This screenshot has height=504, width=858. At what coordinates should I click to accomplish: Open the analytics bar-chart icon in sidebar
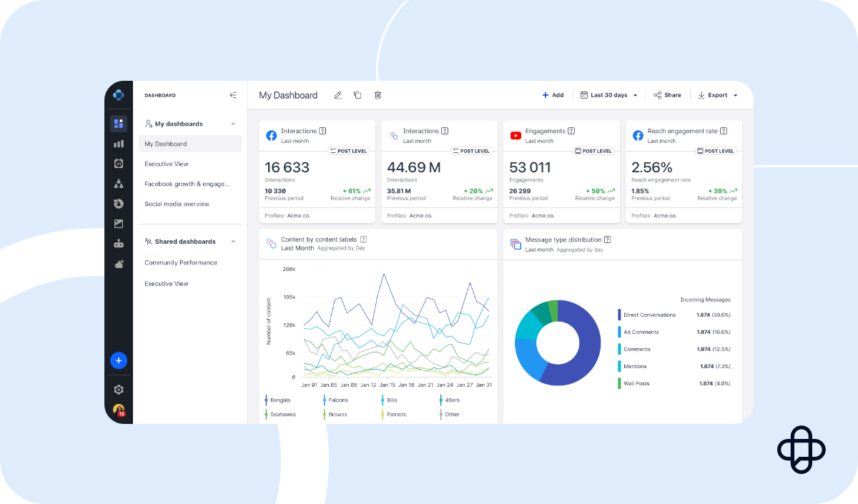pos(119,143)
